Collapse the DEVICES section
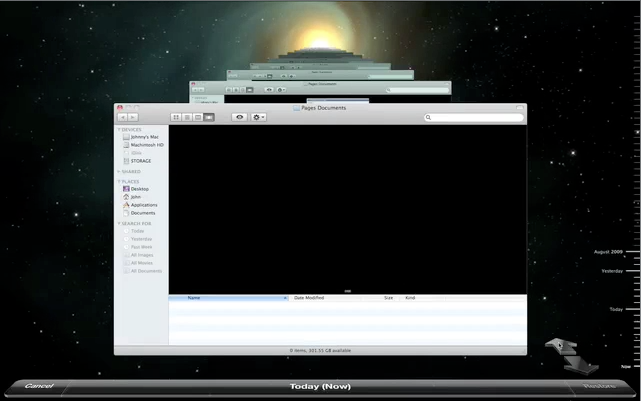The width and height of the screenshot is (641, 401). 119,130
